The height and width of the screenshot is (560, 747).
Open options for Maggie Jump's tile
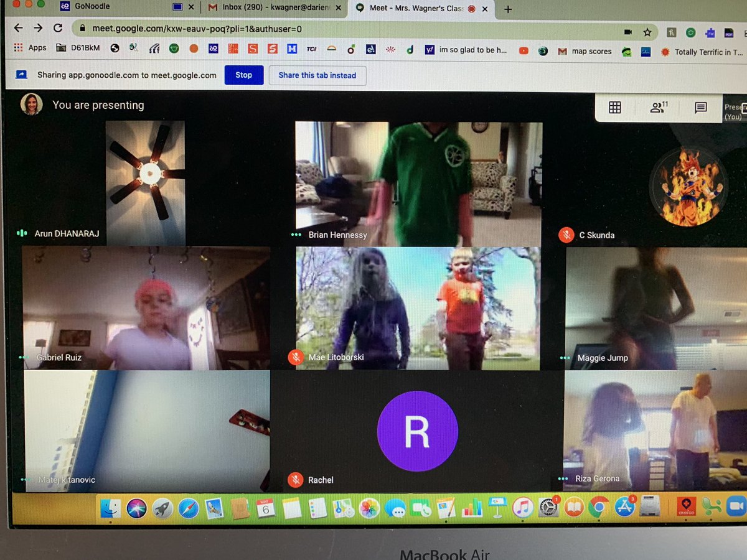click(565, 357)
